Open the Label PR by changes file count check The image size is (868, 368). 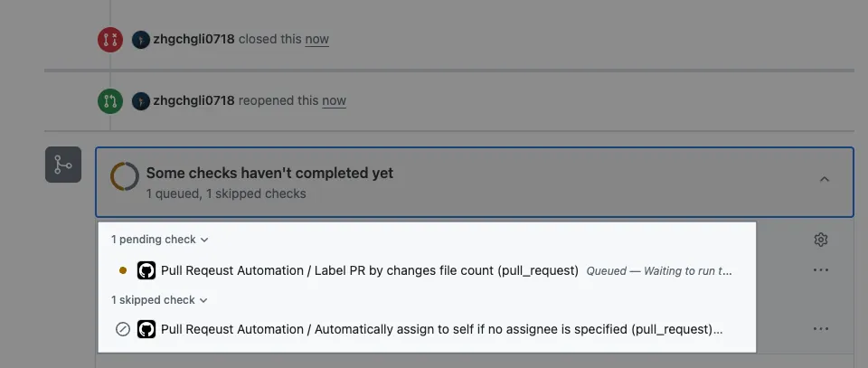[370, 270]
